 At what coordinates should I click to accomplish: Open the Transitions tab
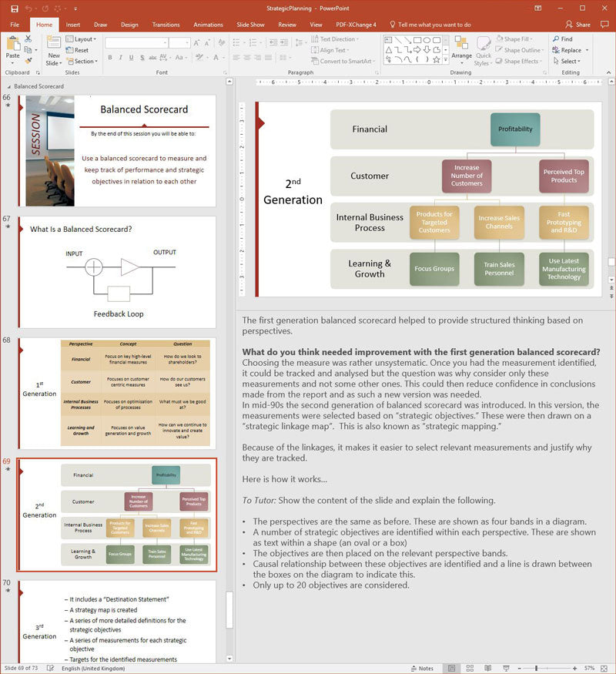point(166,25)
